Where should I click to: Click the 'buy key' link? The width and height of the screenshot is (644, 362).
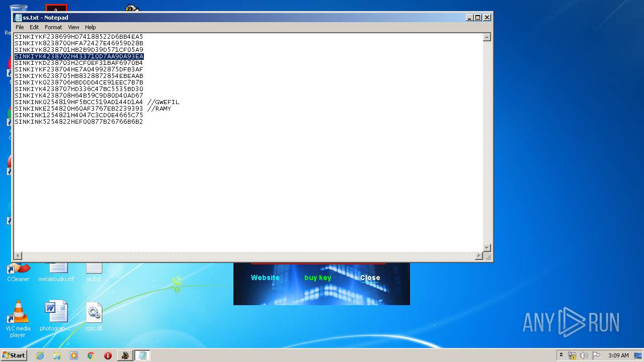(317, 278)
